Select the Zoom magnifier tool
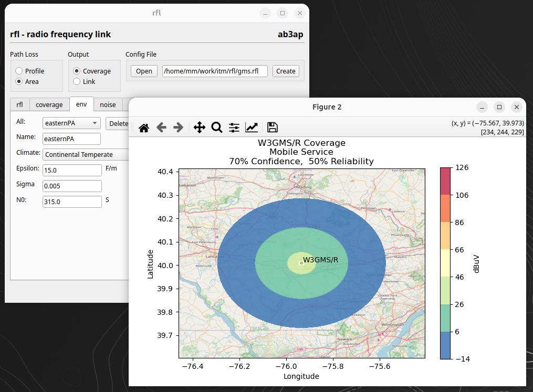 216,128
